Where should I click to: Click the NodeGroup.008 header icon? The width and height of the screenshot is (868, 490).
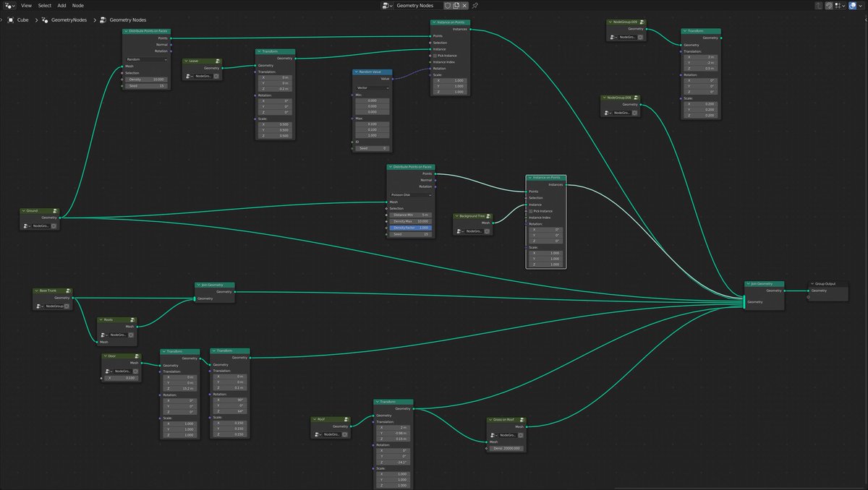(x=636, y=98)
